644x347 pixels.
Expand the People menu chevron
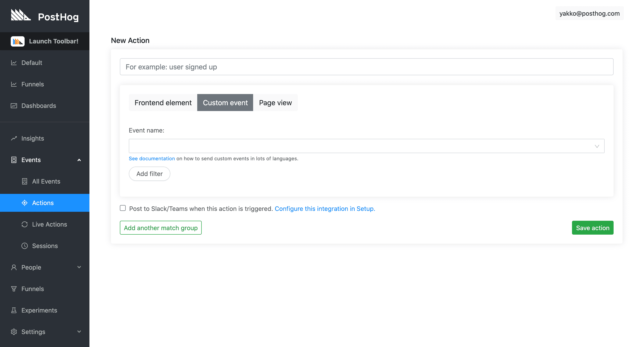pyautogui.click(x=79, y=267)
